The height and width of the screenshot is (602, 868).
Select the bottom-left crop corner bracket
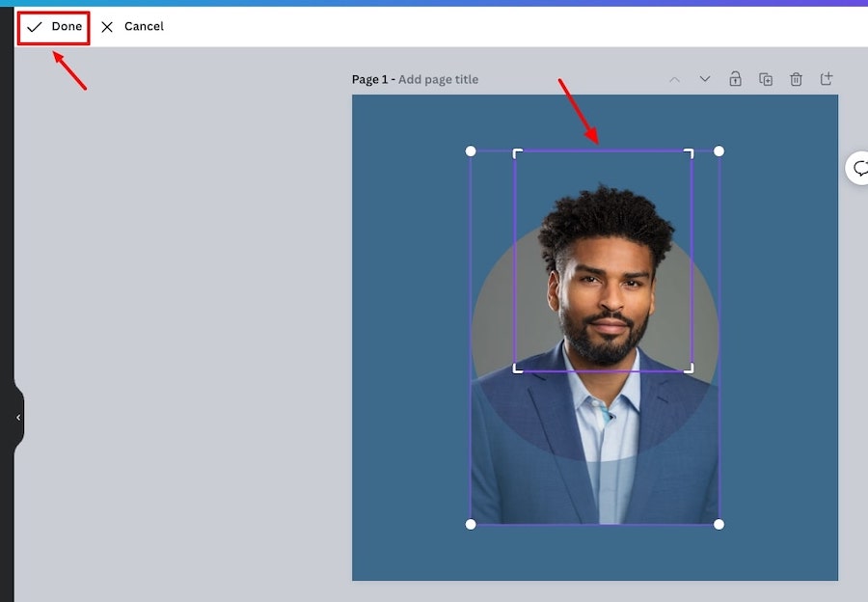tap(518, 369)
